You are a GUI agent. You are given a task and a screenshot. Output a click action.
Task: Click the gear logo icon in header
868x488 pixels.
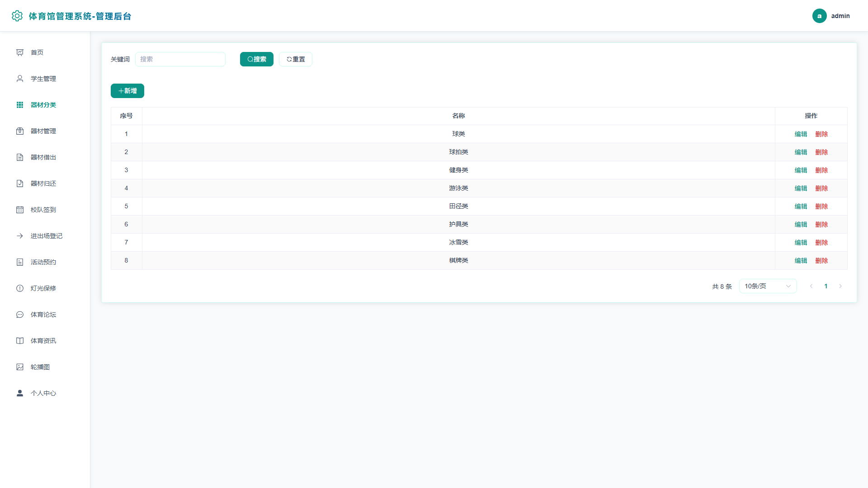click(17, 16)
